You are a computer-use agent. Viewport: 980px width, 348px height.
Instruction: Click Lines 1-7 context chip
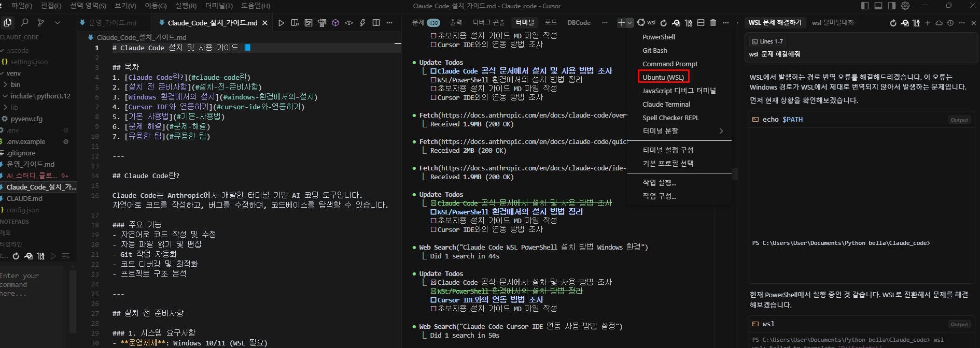[767, 41]
